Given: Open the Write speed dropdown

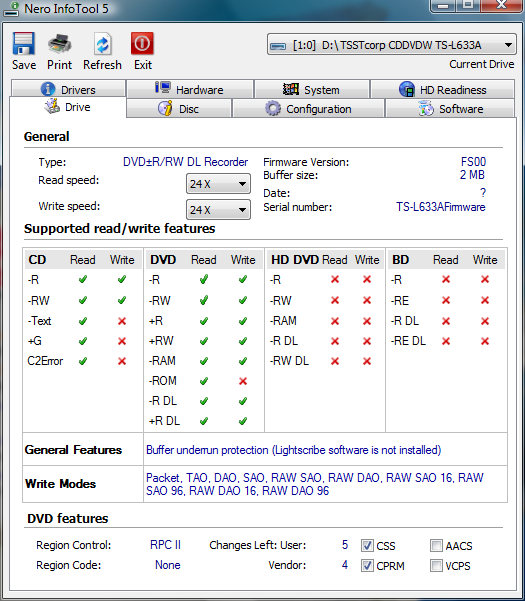Looking at the screenshot, I should 218,210.
